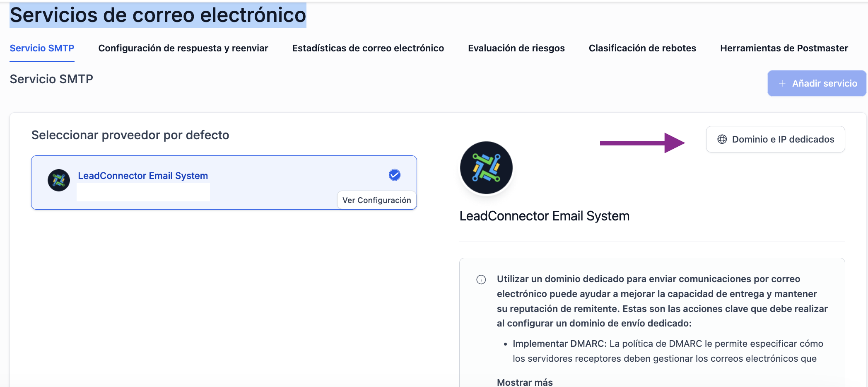Click the globe icon on Dominio button
Viewport: 868px width, 387px height.
coord(722,139)
